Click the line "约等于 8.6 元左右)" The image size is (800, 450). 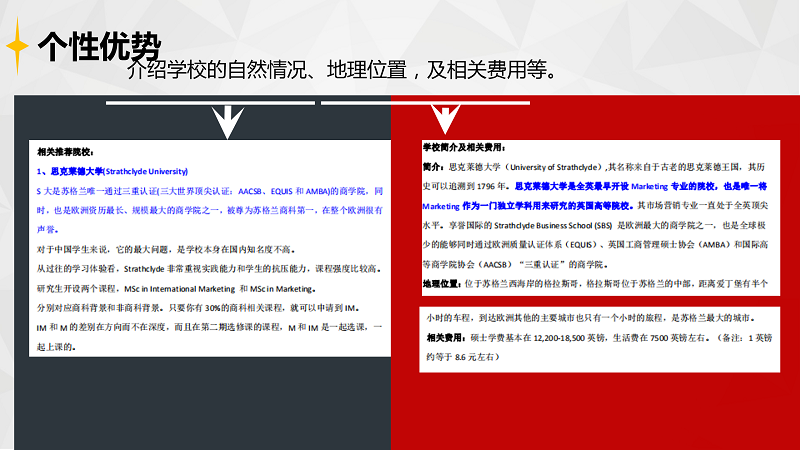pyautogui.click(x=463, y=357)
